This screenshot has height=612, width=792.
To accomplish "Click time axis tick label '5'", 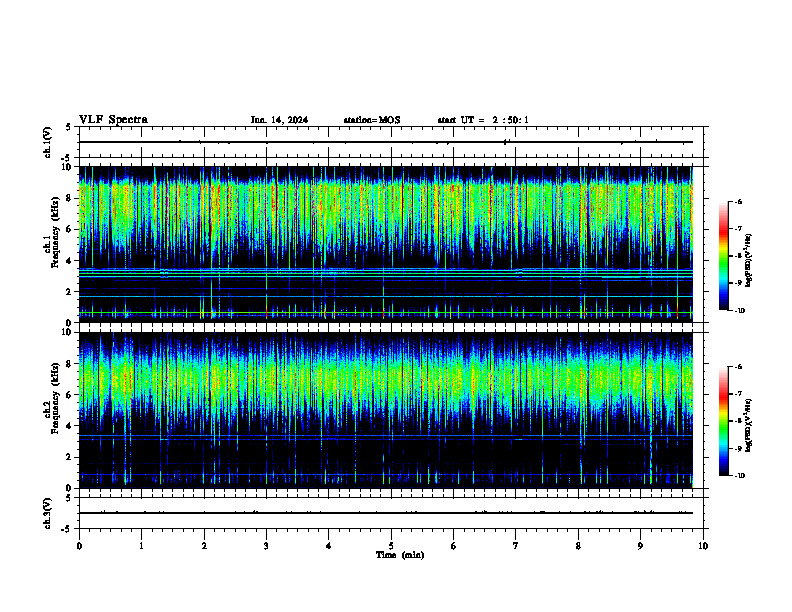I will coord(391,546).
